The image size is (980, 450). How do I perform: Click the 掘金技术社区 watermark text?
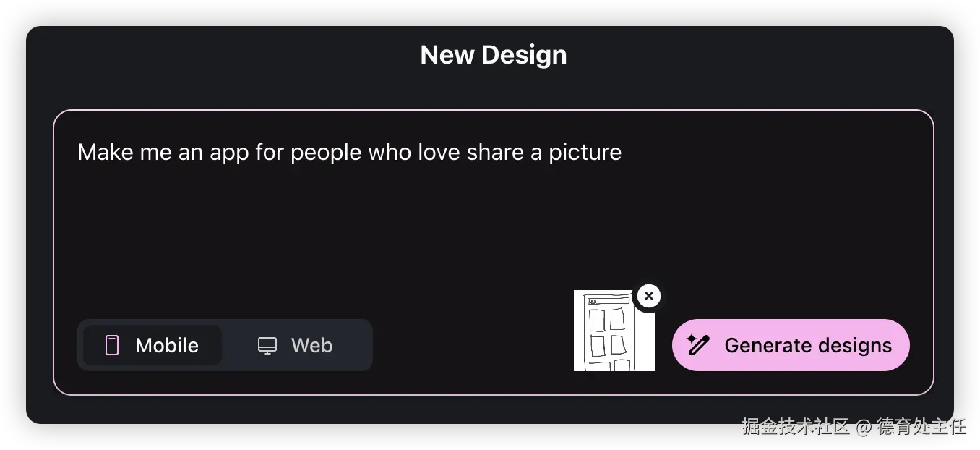pos(795,425)
